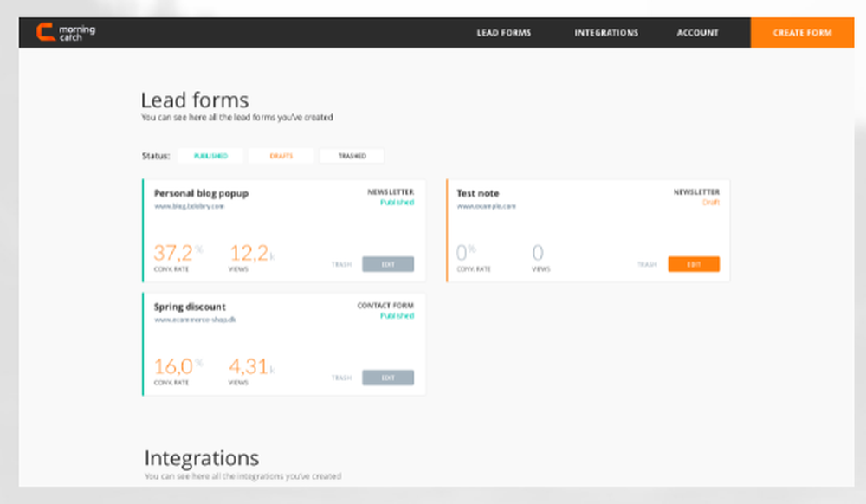Image resolution: width=866 pixels, height=504 pixels.
Task: Open the Spring discount form title
Action: [x=190, y=307]
